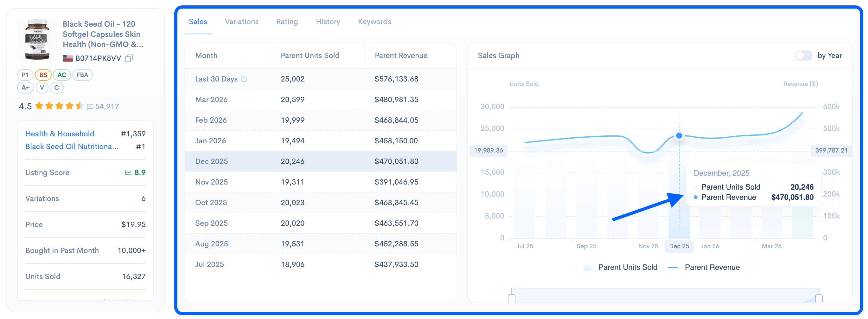
Task: Switch to the Keywords tab
Action: [x=374, y=22]
